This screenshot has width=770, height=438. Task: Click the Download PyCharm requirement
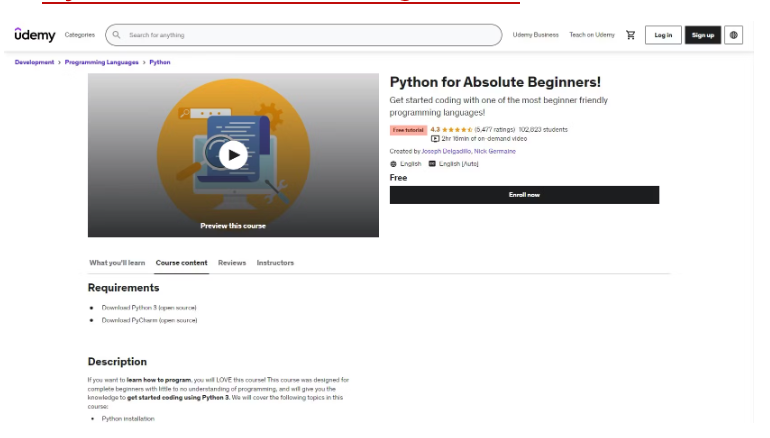149,320
